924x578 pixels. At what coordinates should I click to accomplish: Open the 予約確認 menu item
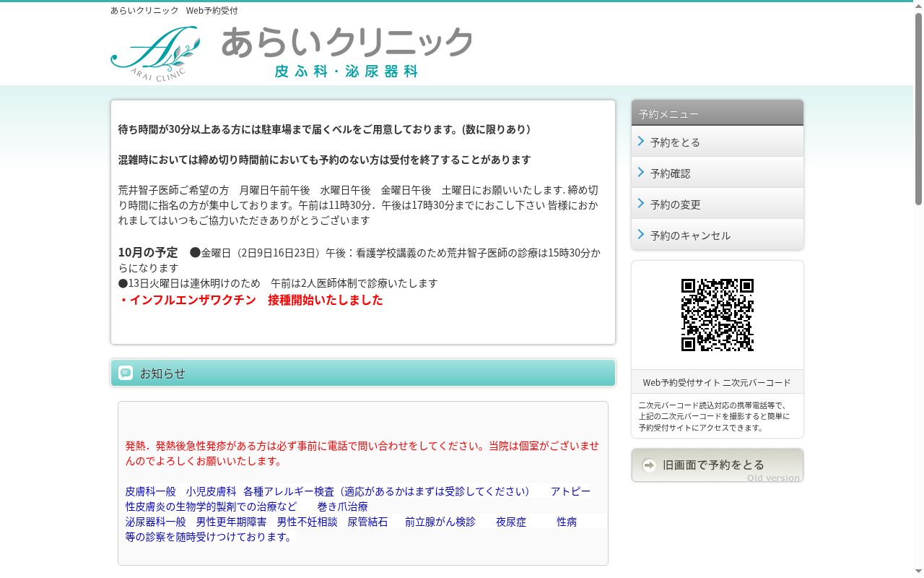718,173
